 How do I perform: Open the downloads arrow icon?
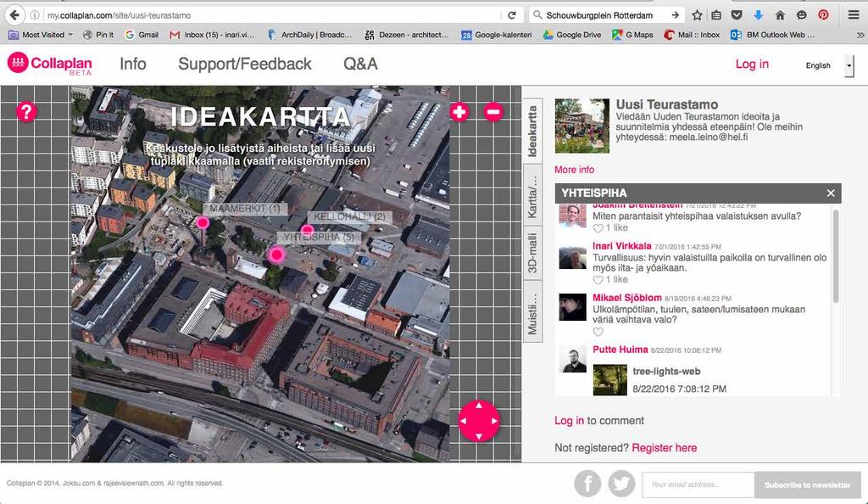click(x=759, y=15)
